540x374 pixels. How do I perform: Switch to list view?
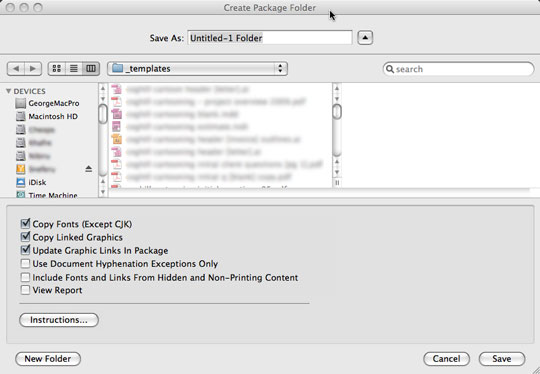tap(74, 69)
